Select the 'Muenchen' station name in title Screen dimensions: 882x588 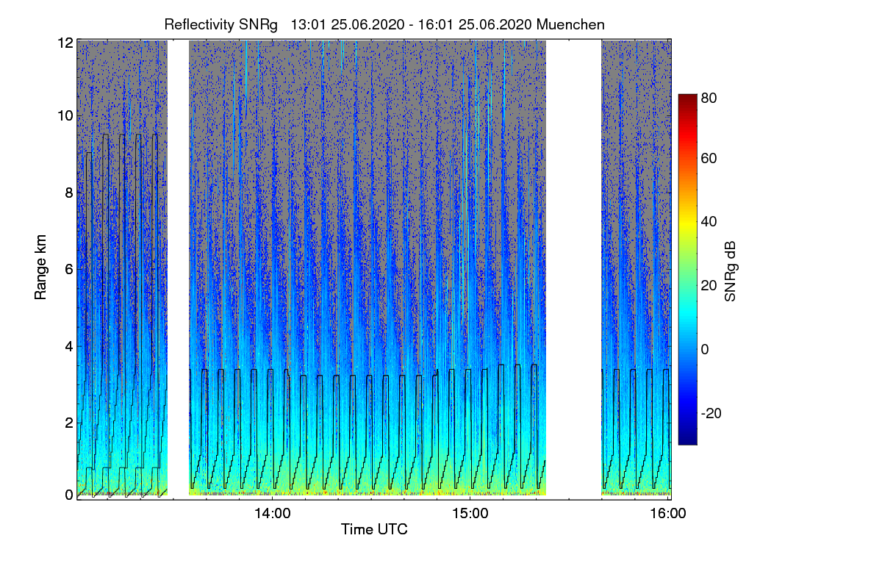pyautogui.click(x=570, y=24)
